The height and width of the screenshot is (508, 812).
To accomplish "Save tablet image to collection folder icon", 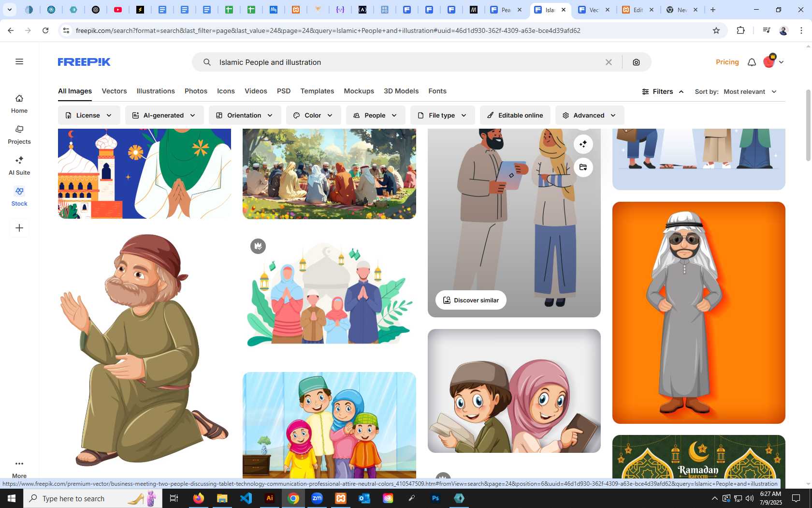I will click(x=583, y=167).
